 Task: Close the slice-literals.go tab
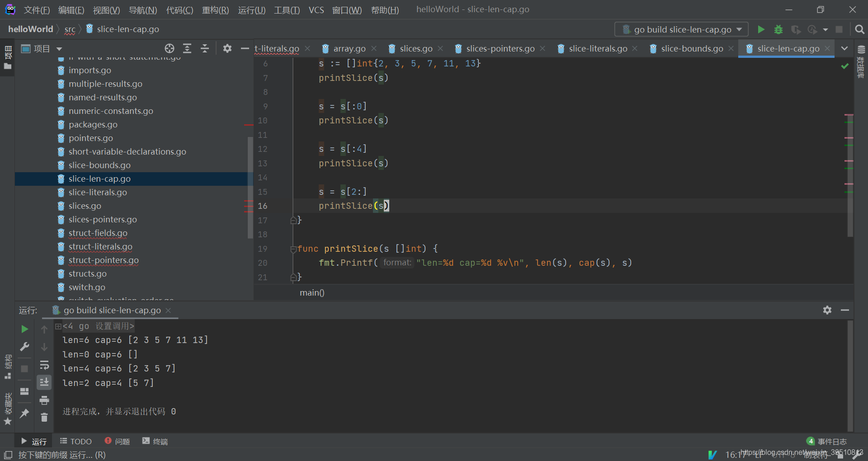click(x=635, y=48)
